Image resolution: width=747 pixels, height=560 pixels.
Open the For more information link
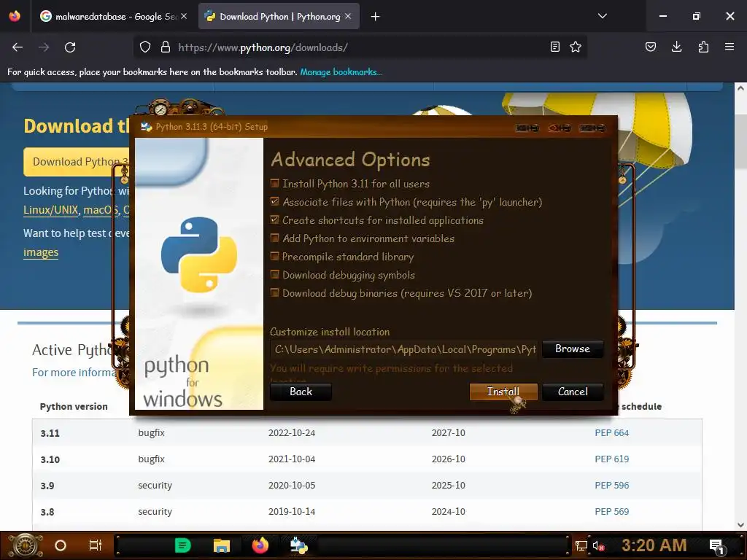[74, 373]
